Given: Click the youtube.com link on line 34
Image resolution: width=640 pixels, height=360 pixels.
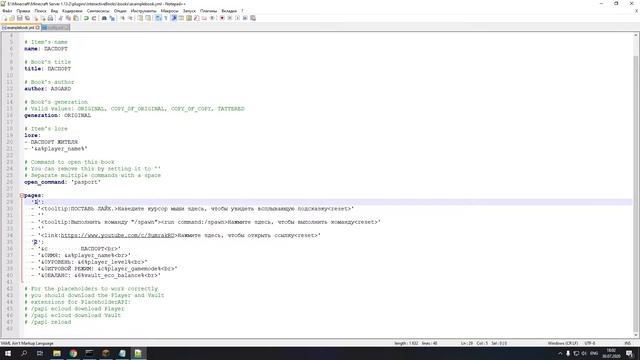Looking at the screenshot, I should coord(118,236).
